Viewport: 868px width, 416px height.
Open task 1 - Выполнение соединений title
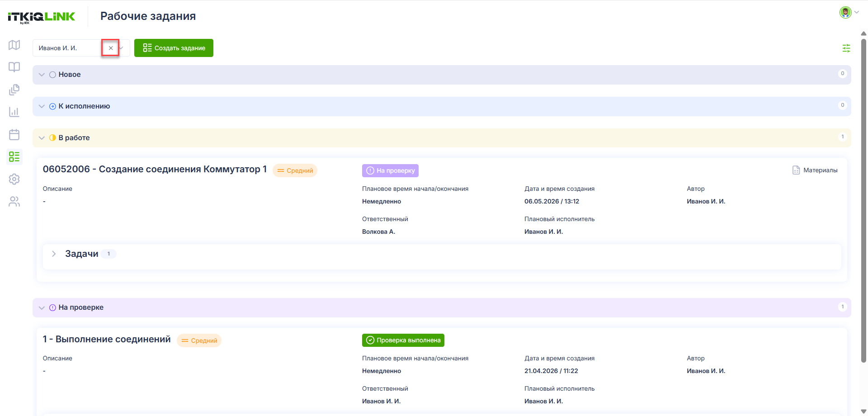107,339
